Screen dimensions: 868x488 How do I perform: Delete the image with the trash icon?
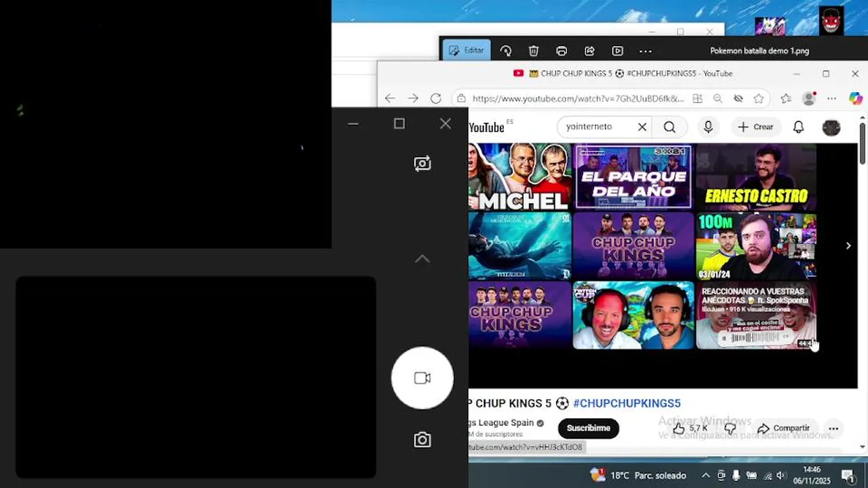point(534,51)
